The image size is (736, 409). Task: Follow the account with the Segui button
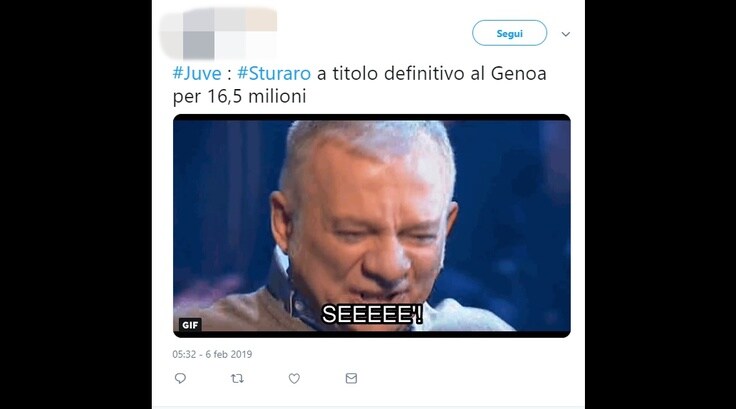[509, 33]
